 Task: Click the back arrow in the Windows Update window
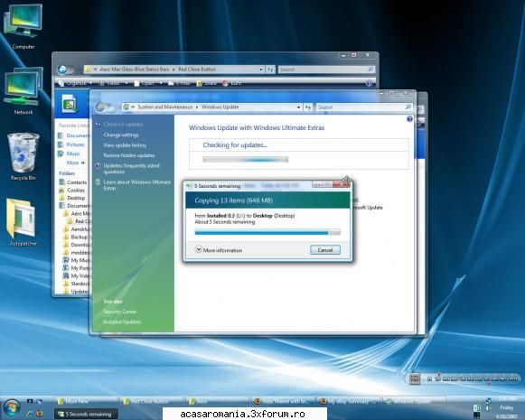99,107
